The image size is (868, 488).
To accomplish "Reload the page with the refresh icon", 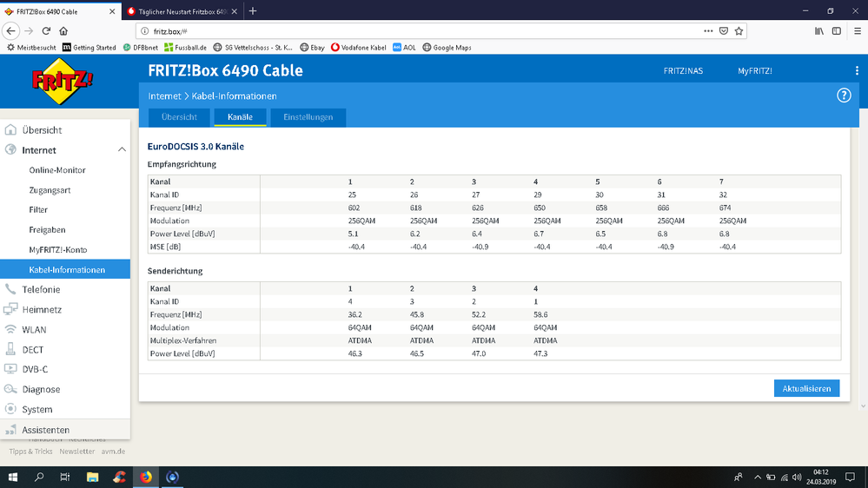I will click(47, 31).
